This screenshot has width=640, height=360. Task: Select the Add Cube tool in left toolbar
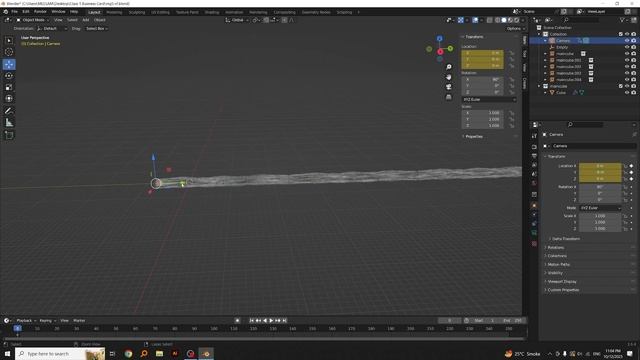click(9, 135)
